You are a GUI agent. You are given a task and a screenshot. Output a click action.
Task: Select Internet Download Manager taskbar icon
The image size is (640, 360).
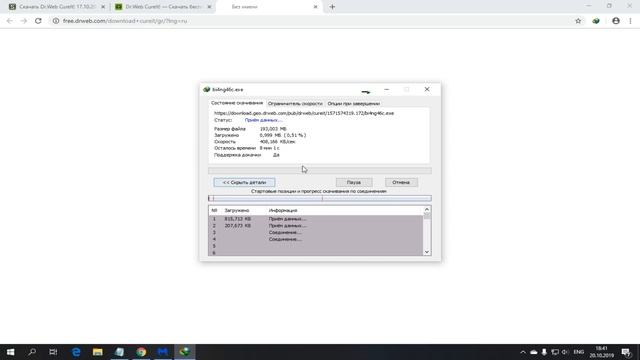(x=184, y=352)
